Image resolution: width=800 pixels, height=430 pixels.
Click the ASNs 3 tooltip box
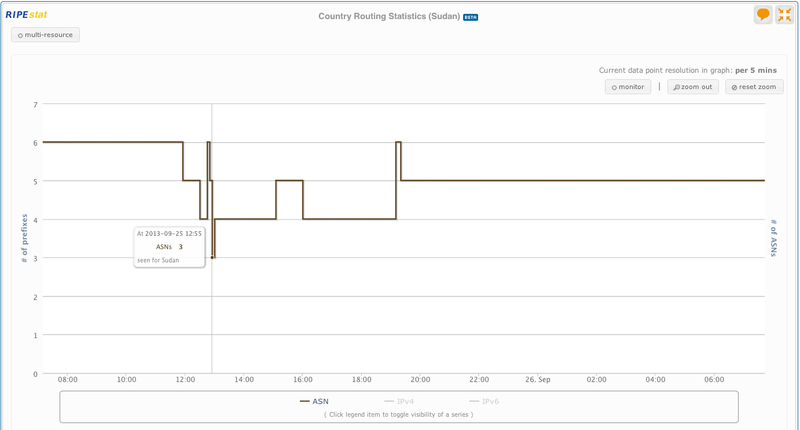[x=169, y=246]
